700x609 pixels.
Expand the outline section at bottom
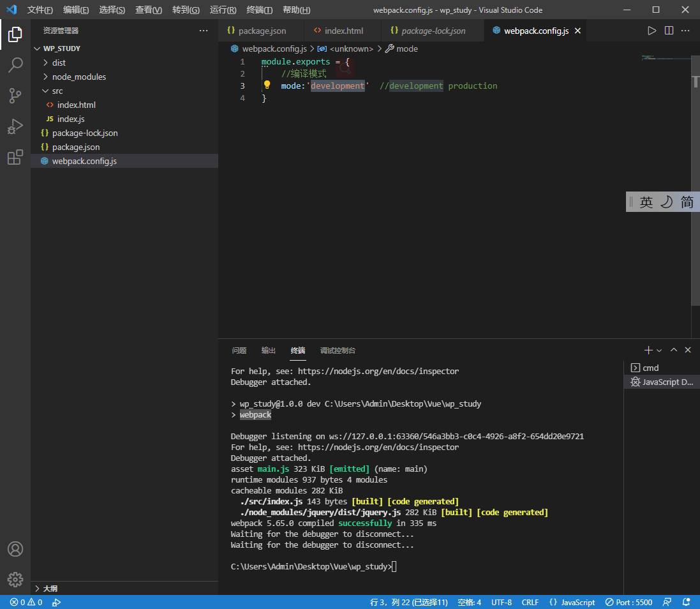(x=50, y=589)
